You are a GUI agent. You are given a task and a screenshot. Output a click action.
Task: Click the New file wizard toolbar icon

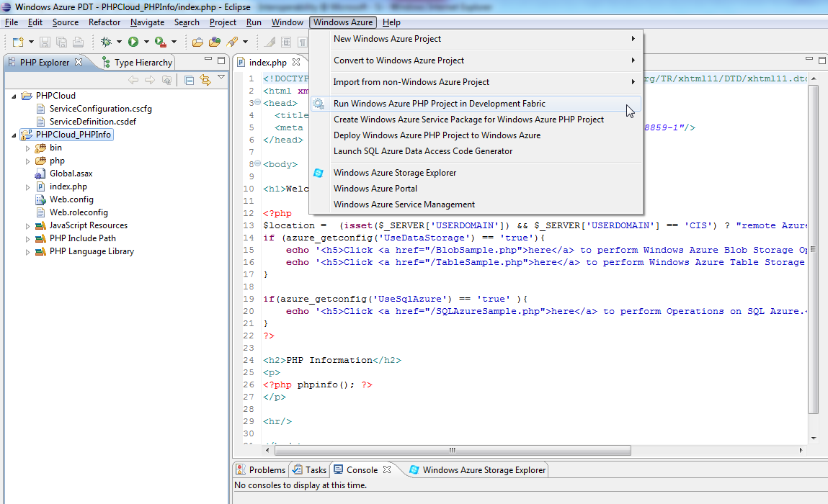coord(18,42)
